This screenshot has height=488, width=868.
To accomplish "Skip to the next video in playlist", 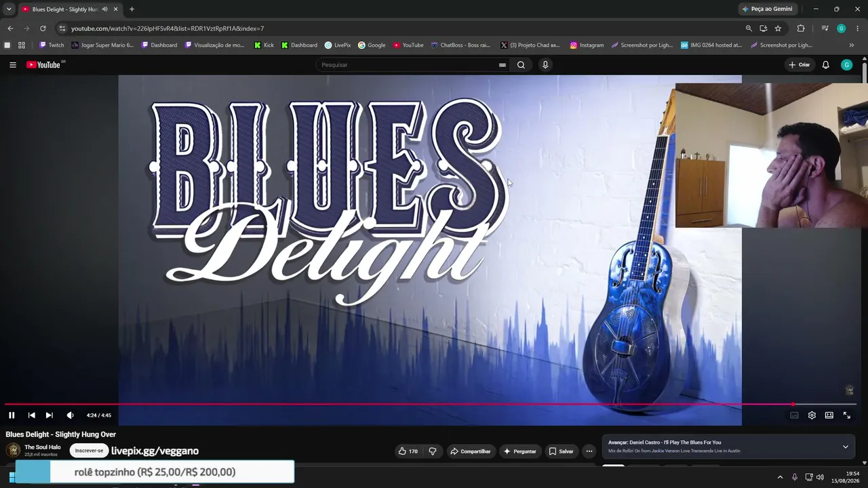I will tap(49, 415).
